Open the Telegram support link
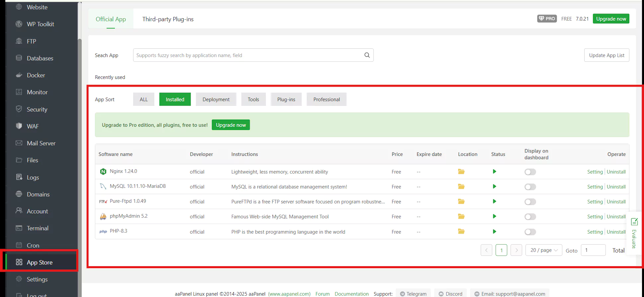Viewport: 644px width, 297px height. tap(413, 294)
